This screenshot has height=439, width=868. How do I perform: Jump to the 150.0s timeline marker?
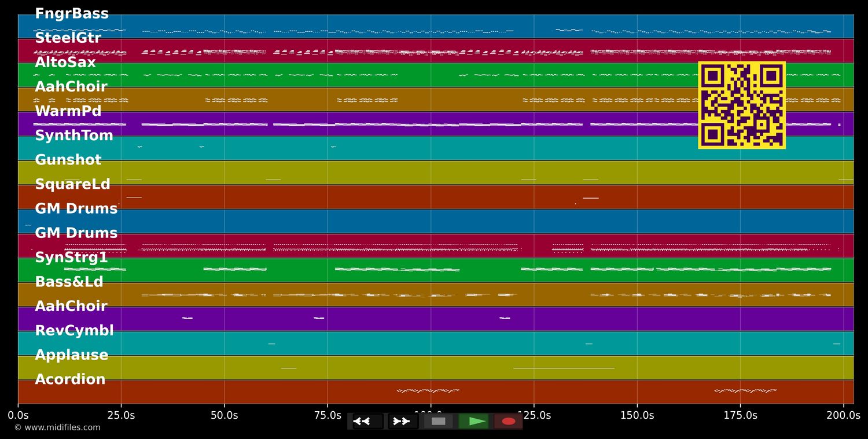tap(637, 415)
